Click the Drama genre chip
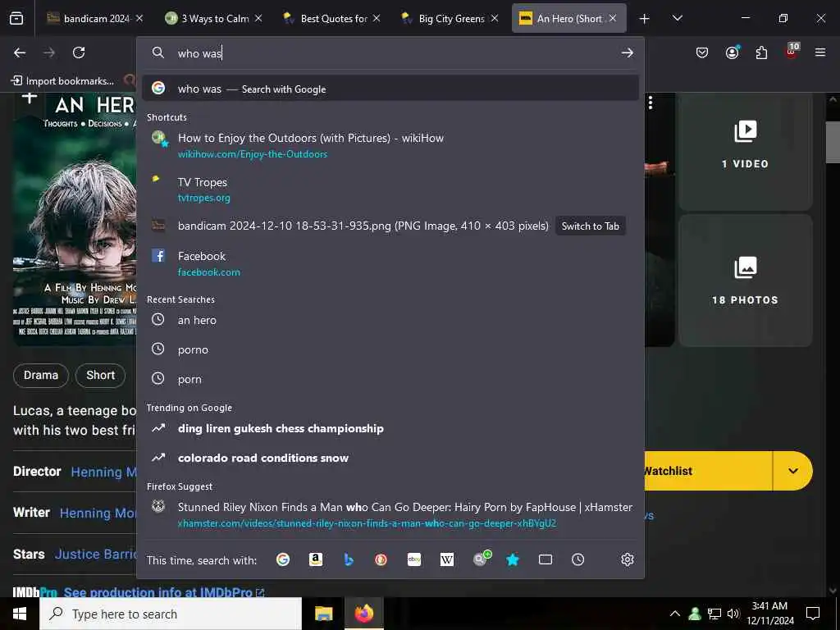840x630 pixels. point(41,375)
